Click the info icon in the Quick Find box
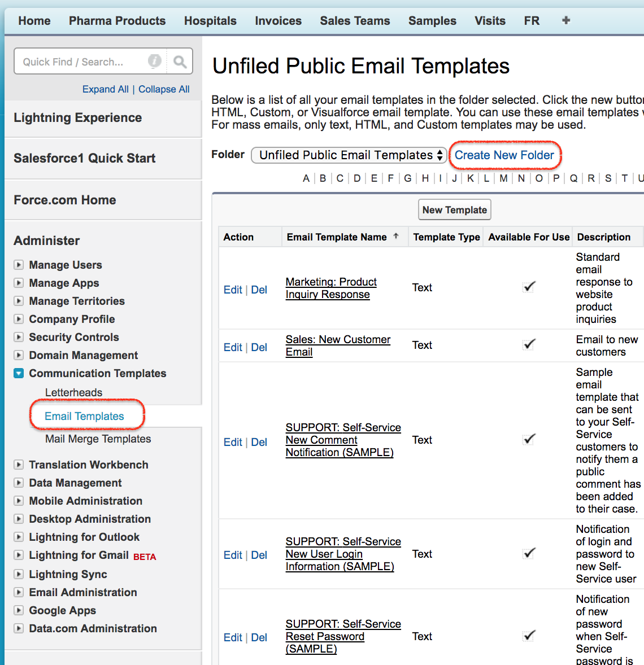The image size is (644, 665). click(155, 61)
